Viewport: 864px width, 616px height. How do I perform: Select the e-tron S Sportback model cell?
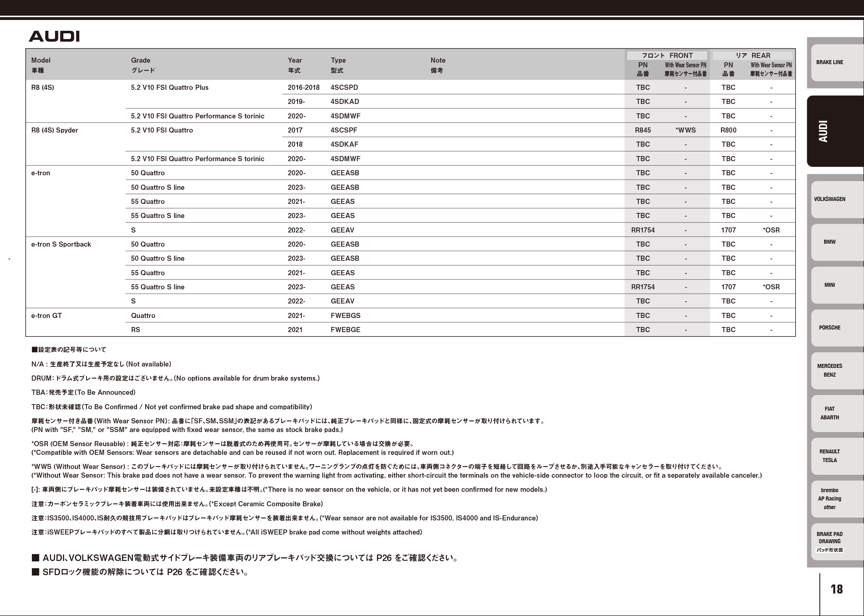click(x=61, y=244)
